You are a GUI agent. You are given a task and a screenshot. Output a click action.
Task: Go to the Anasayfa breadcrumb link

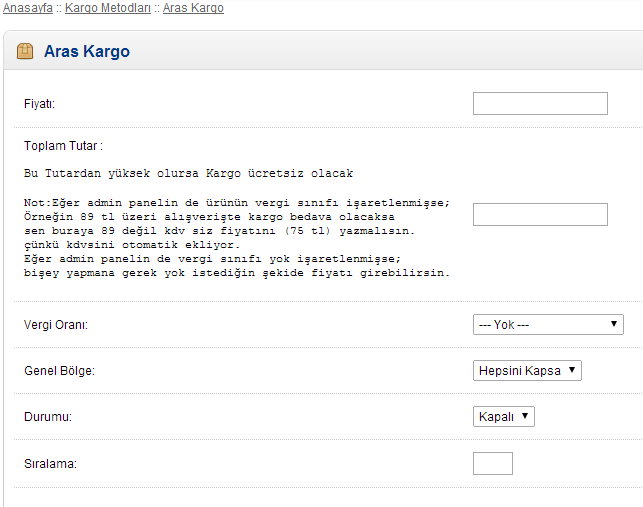(x=28, y=8)
